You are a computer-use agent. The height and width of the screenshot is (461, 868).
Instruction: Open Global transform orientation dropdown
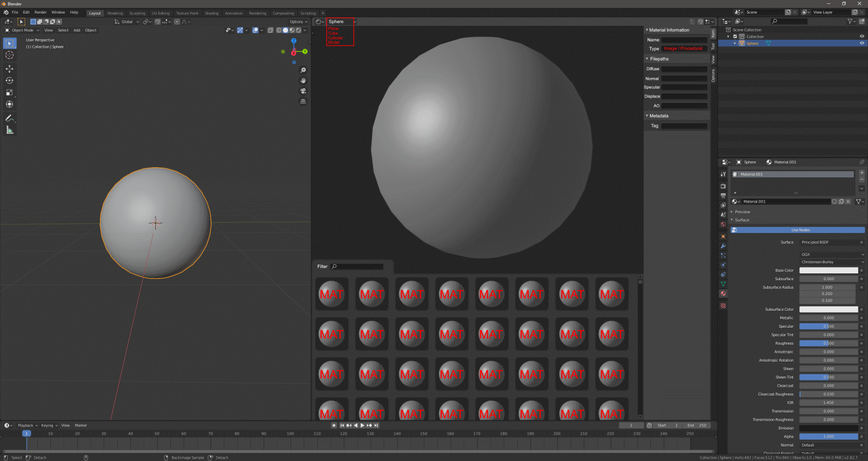coord(127,22)
